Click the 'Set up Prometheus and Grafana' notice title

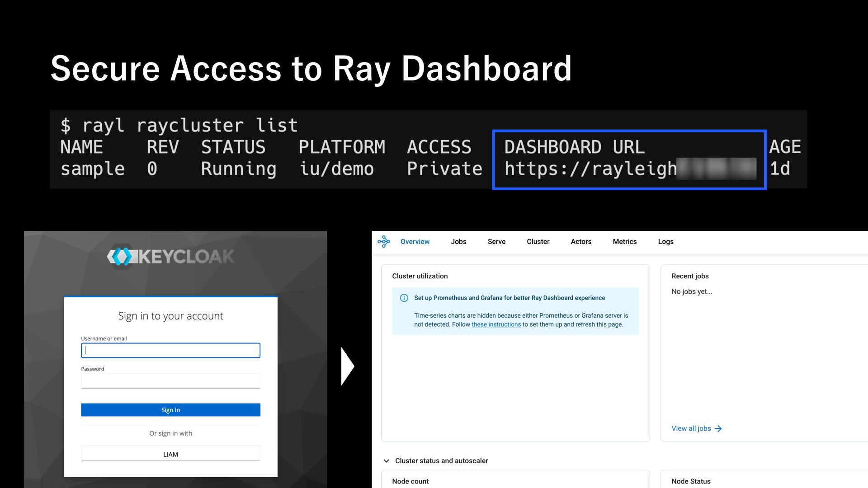coord(509,298)
